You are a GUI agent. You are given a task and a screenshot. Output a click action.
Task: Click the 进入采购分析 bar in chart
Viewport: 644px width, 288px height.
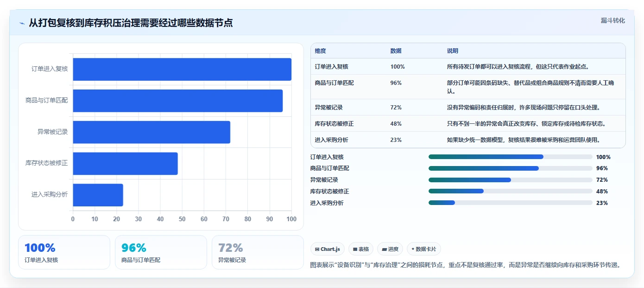pyautogui.click(x=98, y=195)
